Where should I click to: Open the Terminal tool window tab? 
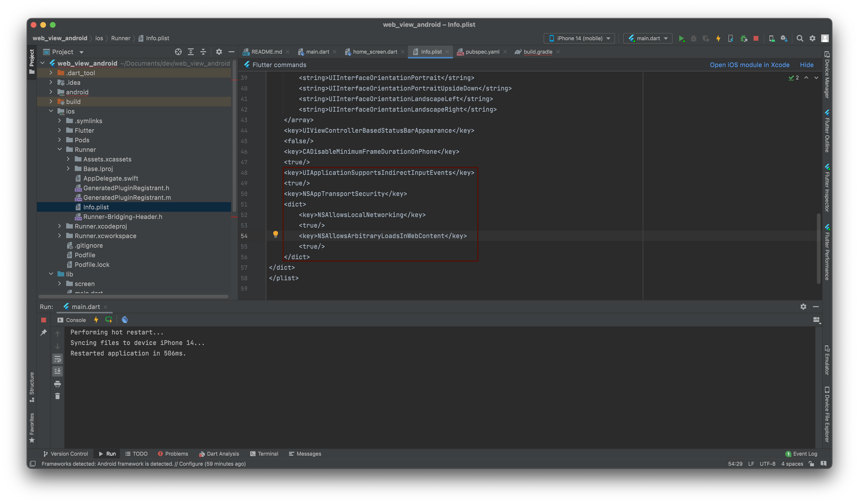[264, 454]
